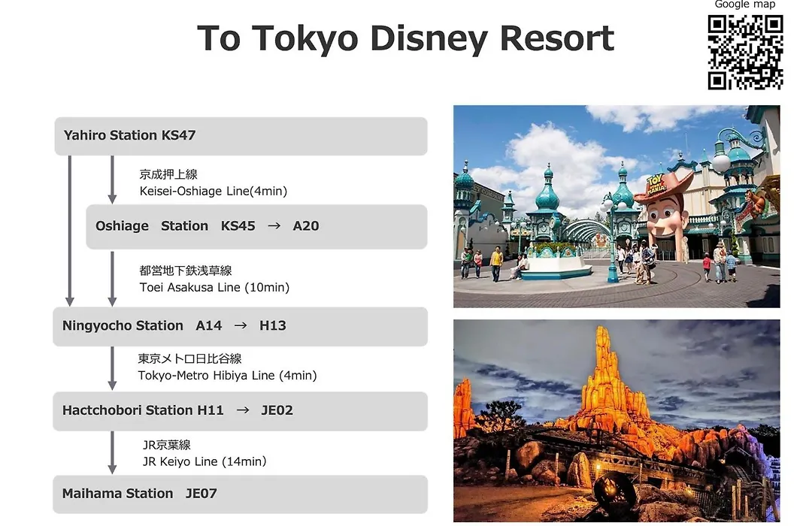Click the Keisei-Oshiage Line(4min) text
This screenshot has height=526, width=812.
coord(214,191)
